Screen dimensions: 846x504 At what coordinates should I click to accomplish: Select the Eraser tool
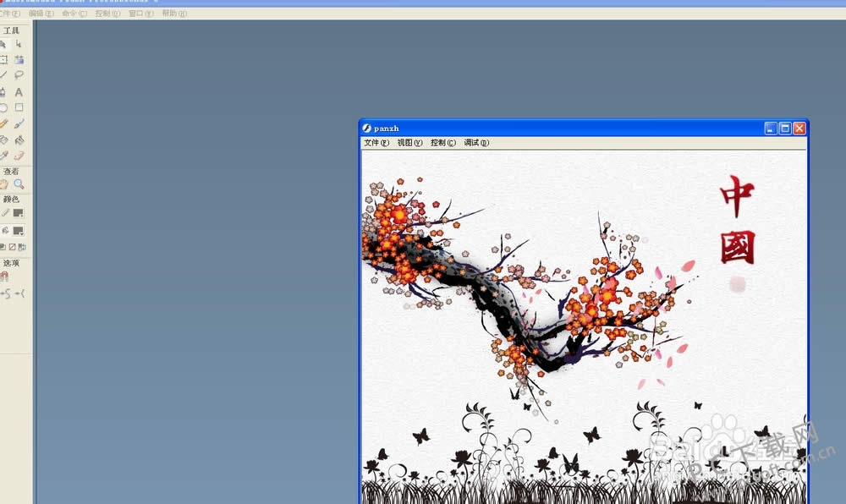19,156
